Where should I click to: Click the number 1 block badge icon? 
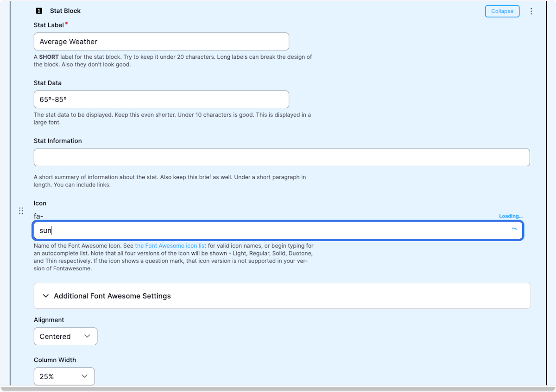tap(39, 11)
